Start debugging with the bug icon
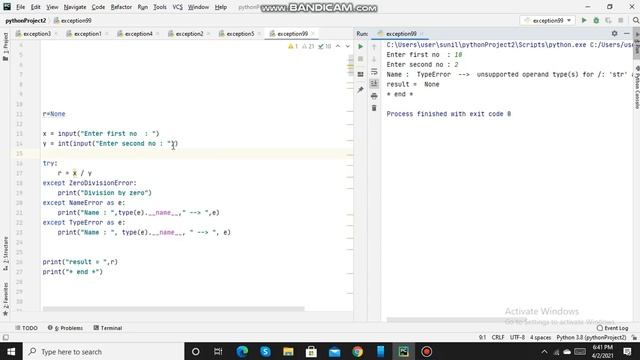Image resolution: width=640 pixels, height=360 pixels. (596, 20)
